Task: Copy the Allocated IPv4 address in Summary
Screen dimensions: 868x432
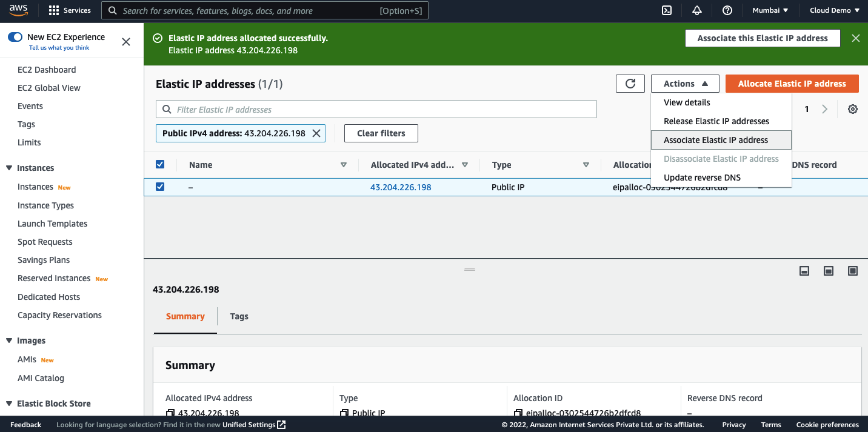Action: pyautogui.click(x=170, y=413)
